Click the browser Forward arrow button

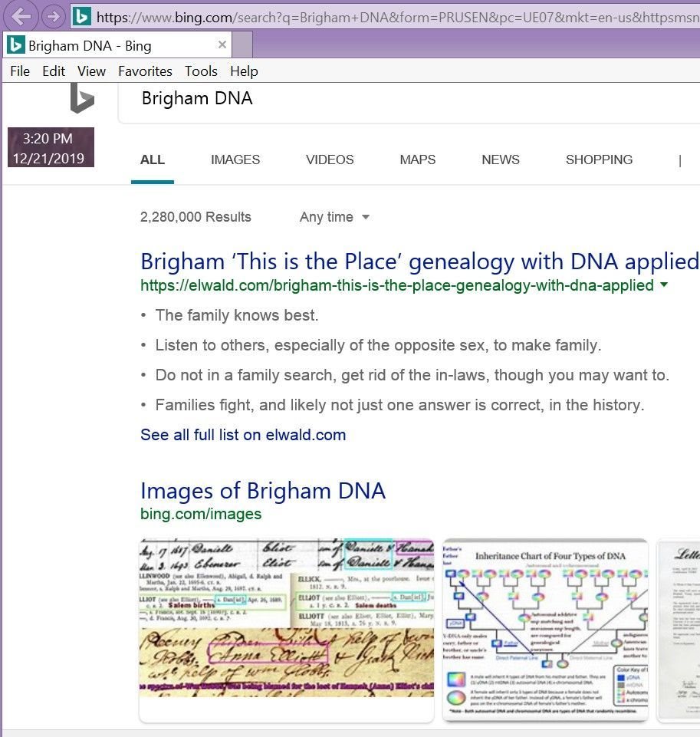53,16
